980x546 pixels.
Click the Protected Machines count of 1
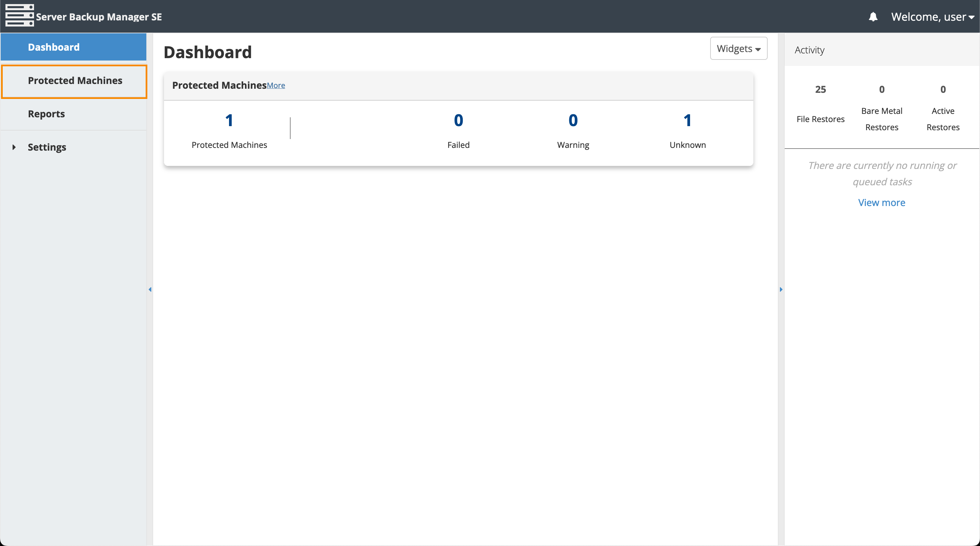pyautogui.click(x=229, y=121)
